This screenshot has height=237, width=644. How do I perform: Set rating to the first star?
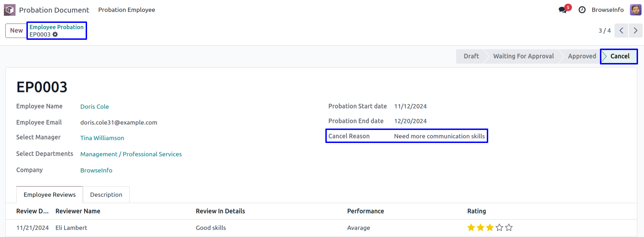[x=471, y=227]
